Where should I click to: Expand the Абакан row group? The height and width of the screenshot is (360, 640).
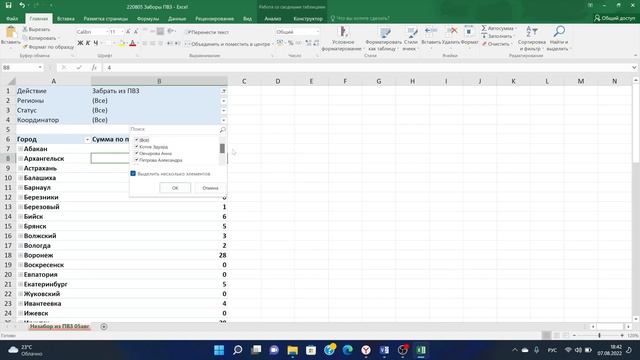click(20, 149)
